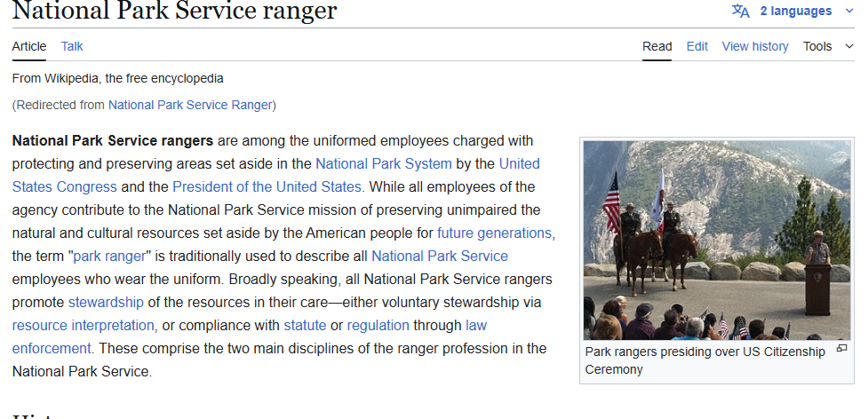Image resolution: width=868 pixels, height=419 pixels.
Task: Open the Talk tab
Action: (x=72, y=46)
